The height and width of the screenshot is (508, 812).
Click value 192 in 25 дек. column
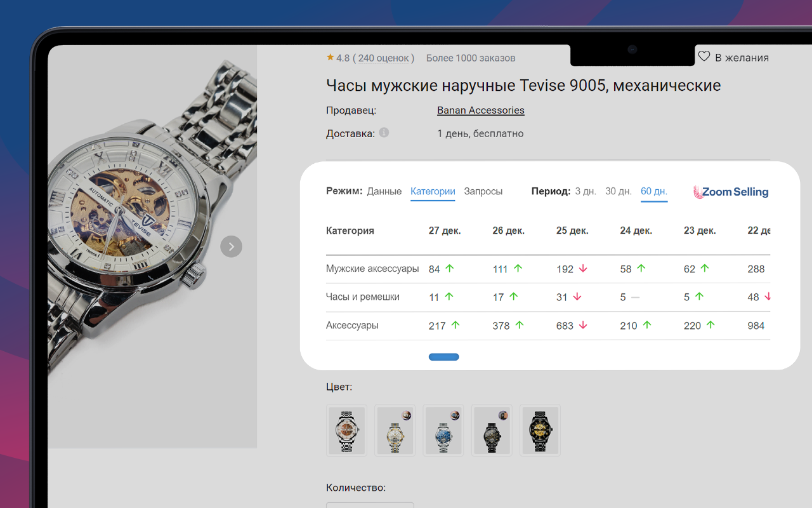coord(565,269)
